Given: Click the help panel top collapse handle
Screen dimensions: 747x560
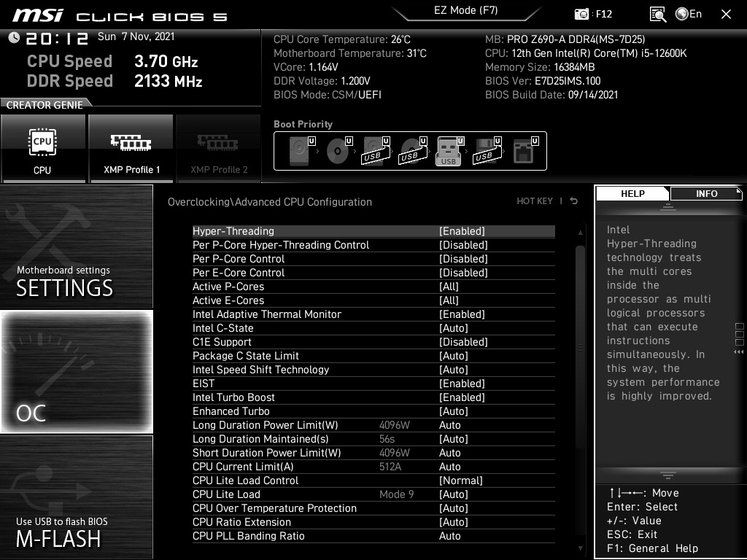Looking at the screenshot, I should [668, 206].
